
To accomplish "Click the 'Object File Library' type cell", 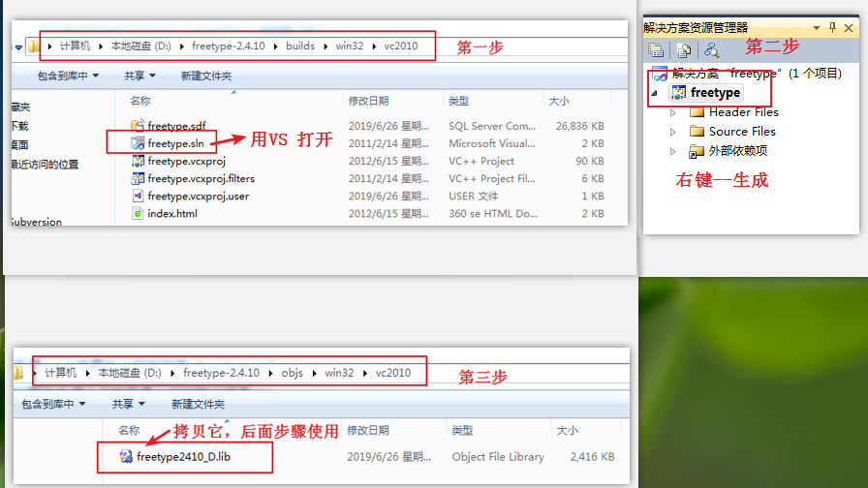I will [498, 456].
